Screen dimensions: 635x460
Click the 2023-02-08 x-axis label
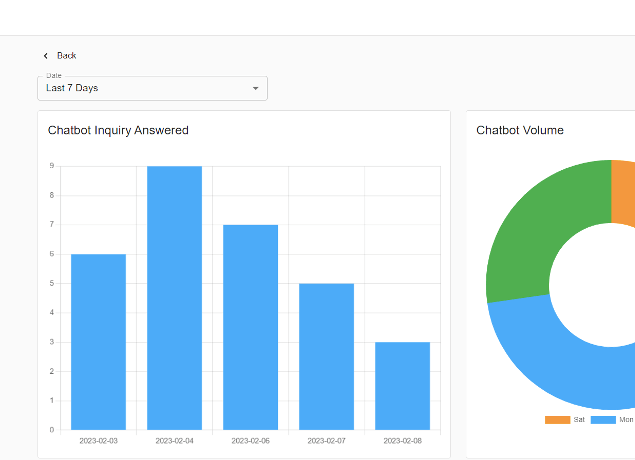(402, 440)
